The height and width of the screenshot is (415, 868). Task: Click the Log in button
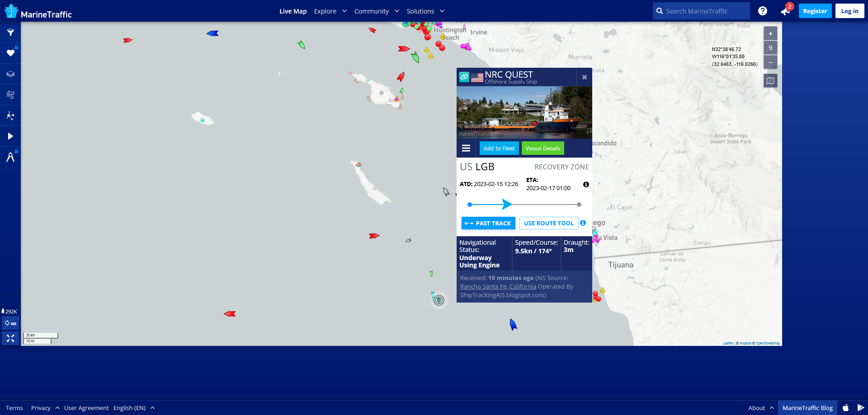pos(850,11)
